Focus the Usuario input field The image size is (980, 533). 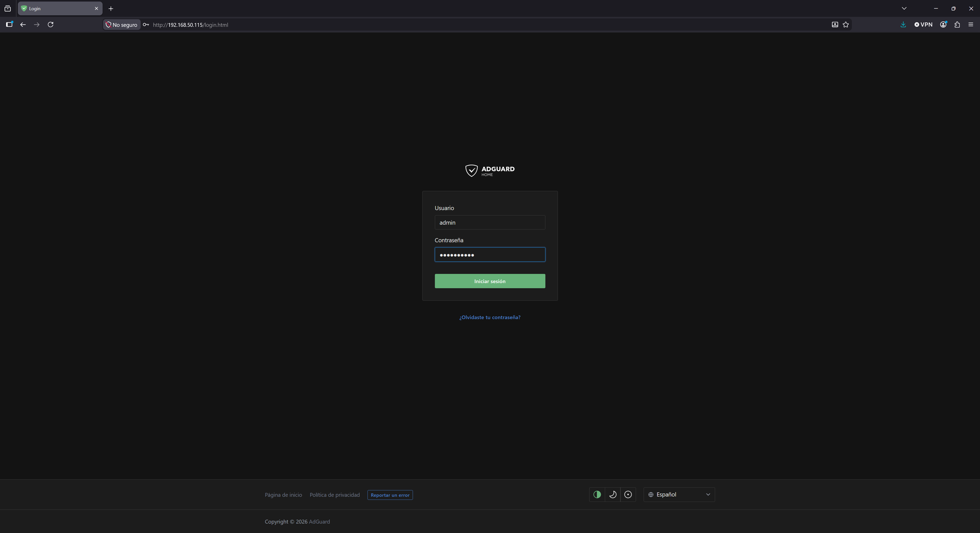(x=490, y=223)
